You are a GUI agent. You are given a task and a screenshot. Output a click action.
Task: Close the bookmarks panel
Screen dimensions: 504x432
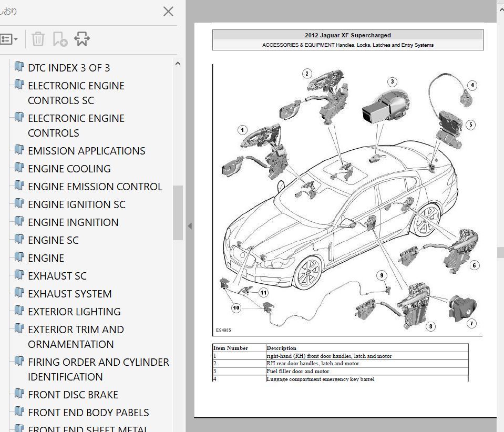(168, 12)
